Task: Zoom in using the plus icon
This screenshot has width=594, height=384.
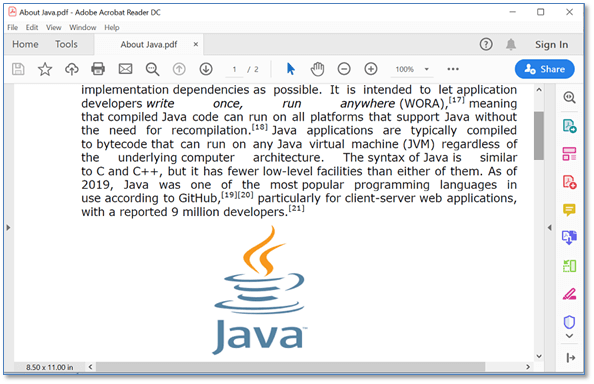Action: 371,69
